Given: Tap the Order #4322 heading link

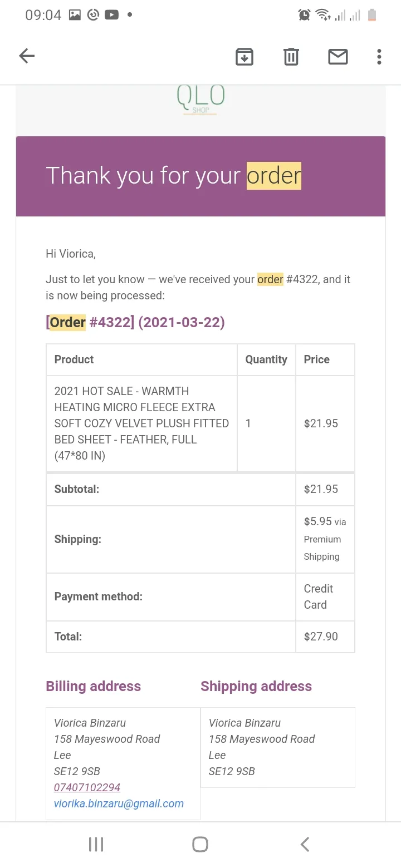Looking at the screenshot, I should [135, 322].
